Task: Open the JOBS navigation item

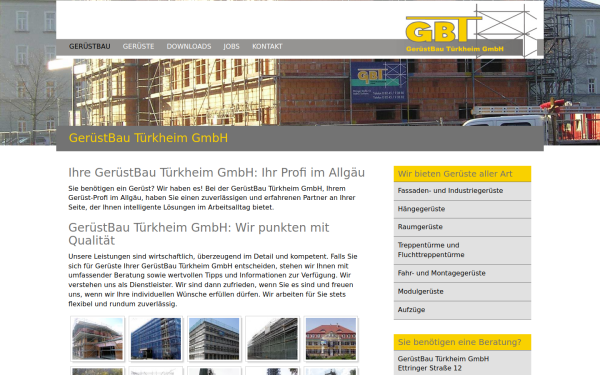Action: pyautogui.click(x=231, y=46)
